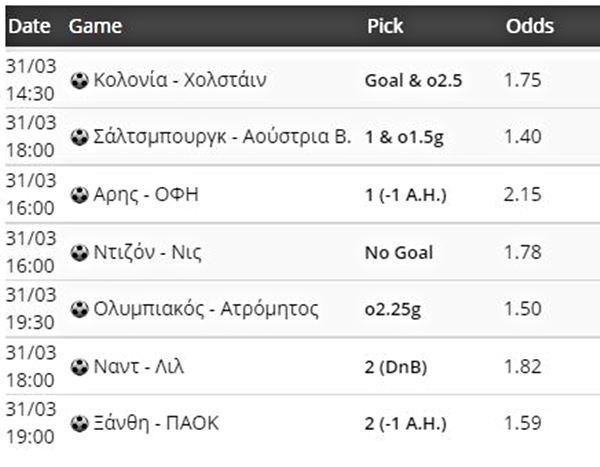Select the 2 (DnB) pick for Ναντ - Λιλ
This screenshot has height=467, width=600.
[x=396, y=367]
